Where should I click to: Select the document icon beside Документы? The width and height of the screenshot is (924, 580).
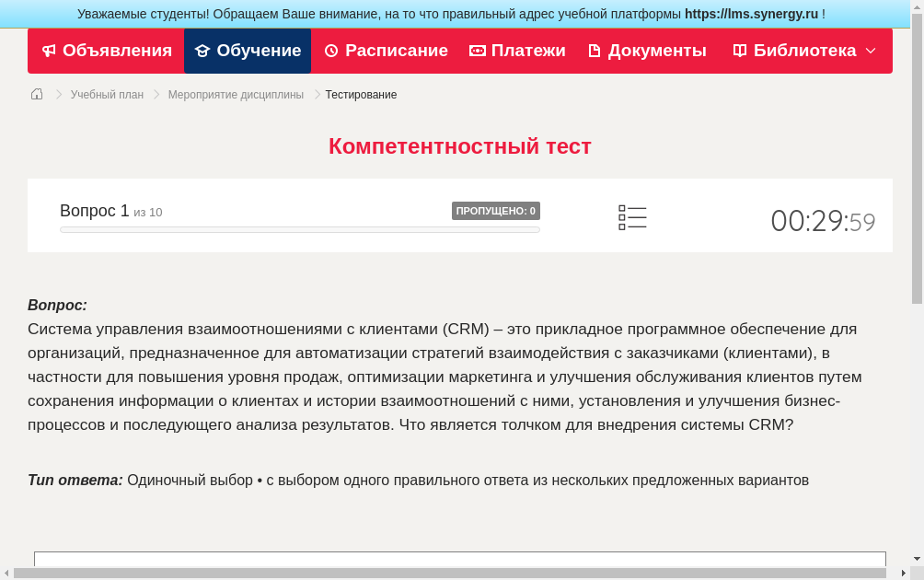(x=595, y=50)
